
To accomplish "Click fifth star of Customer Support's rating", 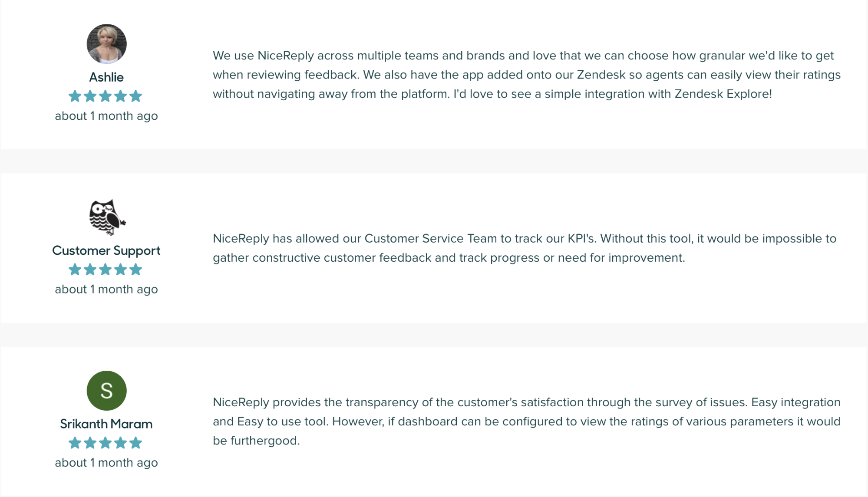I will [x=136, y=270].
